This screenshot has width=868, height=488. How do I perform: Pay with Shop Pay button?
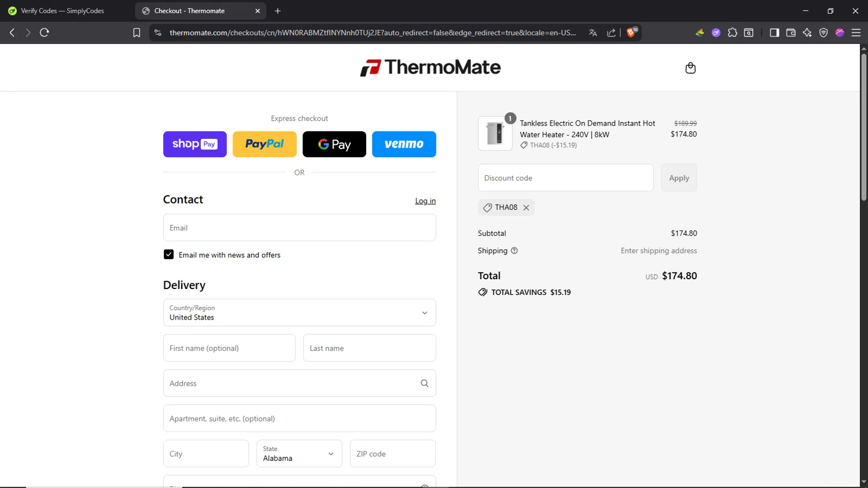[x=195, y=144]
